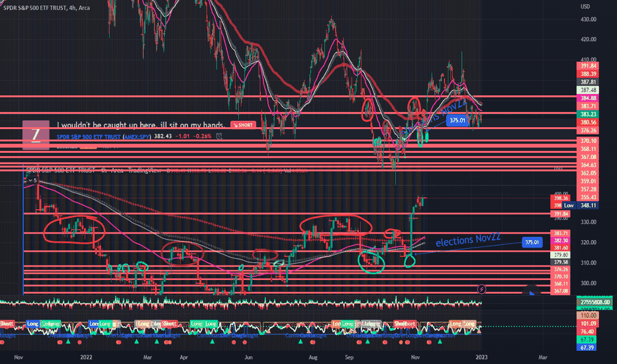Image resolution: width=617 pixels, height=364 pixels.
Task: Click the SHORT badge next to the idea title
Action: [x=243, y=125]
